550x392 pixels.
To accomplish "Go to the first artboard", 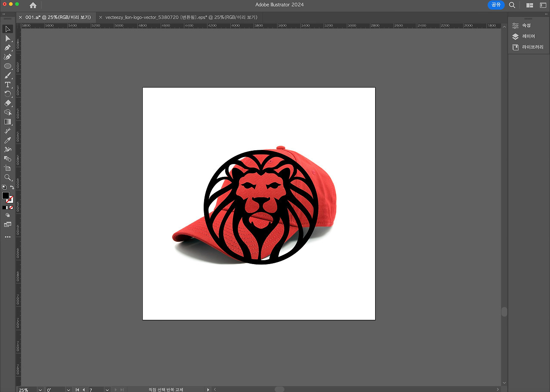I will tap(77, 390).
